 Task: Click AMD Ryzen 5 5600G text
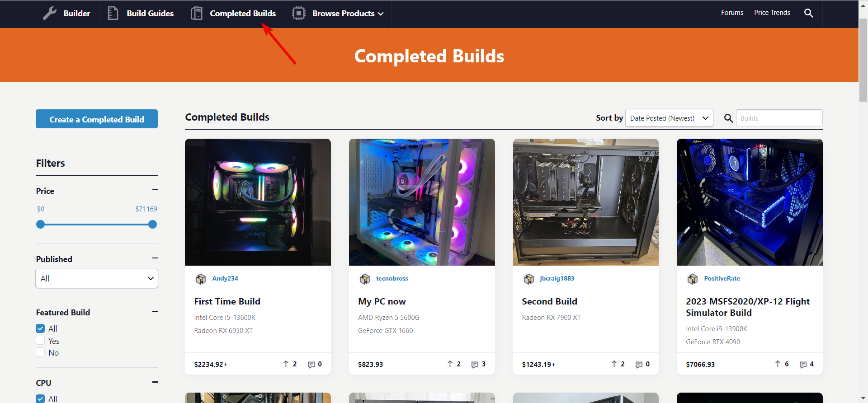389,318
